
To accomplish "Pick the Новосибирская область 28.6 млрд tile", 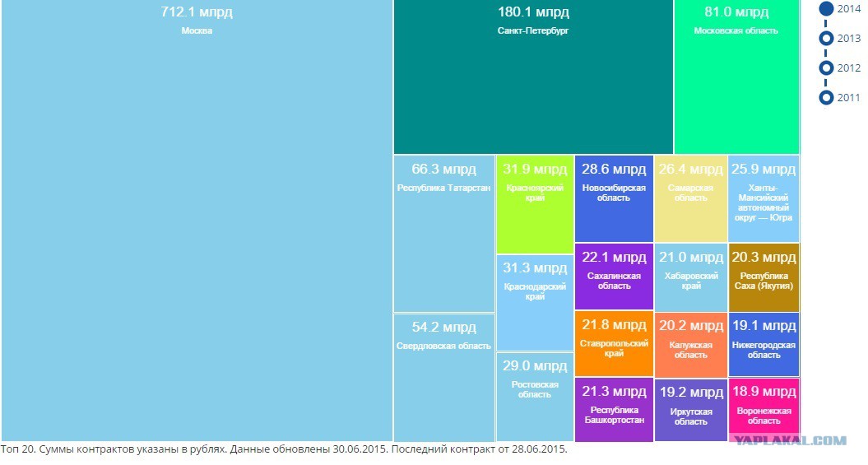I will tap(614, 198).
